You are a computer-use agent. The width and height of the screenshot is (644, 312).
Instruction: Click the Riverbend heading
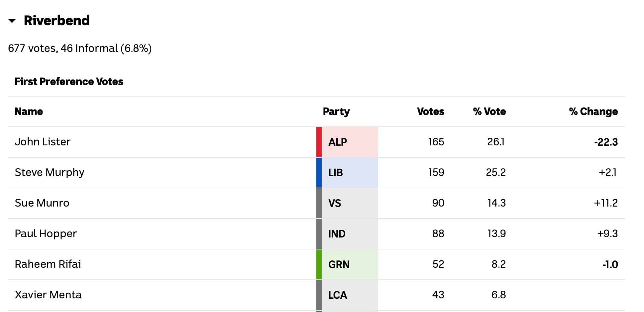coord(56,21)
